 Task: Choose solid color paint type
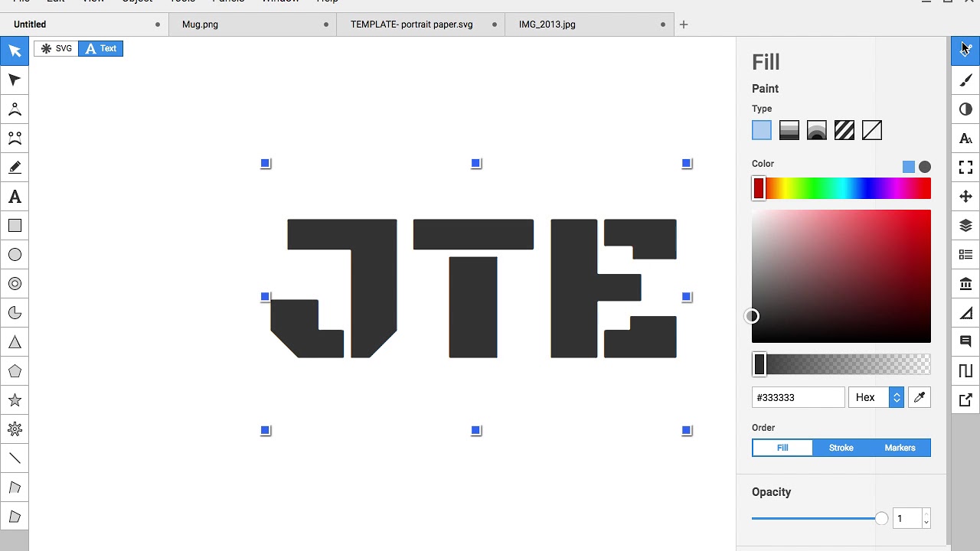click(762, 131)
